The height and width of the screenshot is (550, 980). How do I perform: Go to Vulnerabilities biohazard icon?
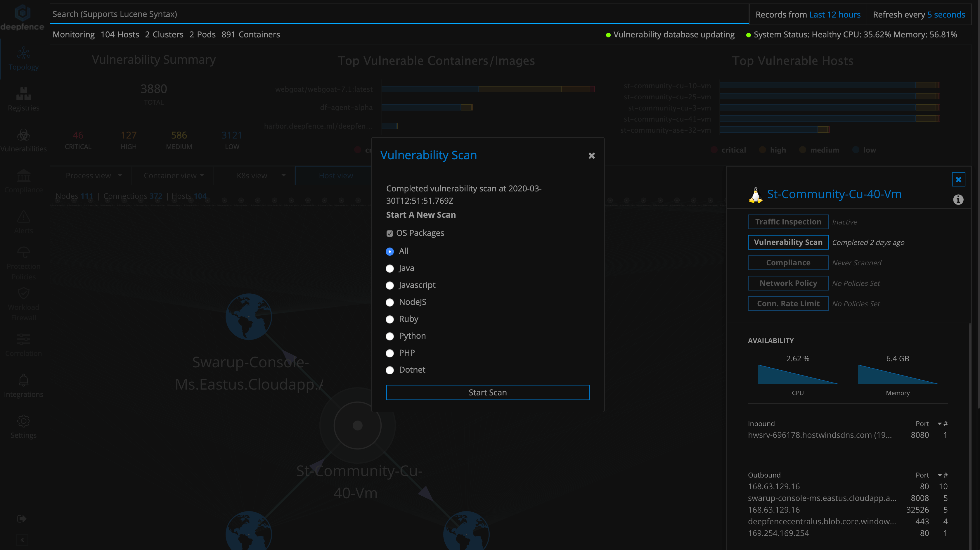[x=23, y=135]
